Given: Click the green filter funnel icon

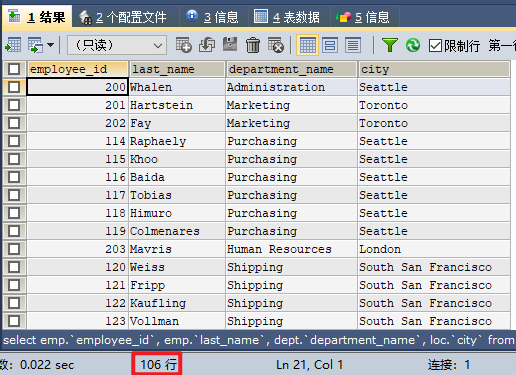Looking at the screenshot, I should coord(390,45).
